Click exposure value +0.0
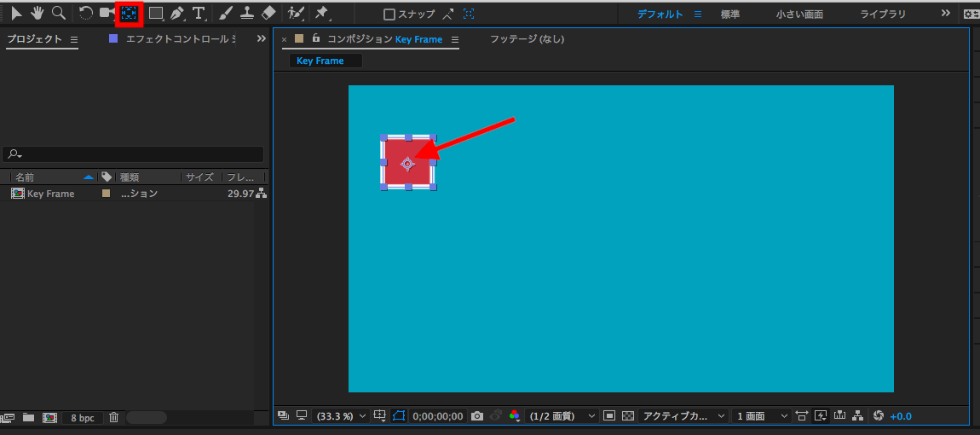The width and height of the screenshot is (980, 435). (x=901, y=415)
